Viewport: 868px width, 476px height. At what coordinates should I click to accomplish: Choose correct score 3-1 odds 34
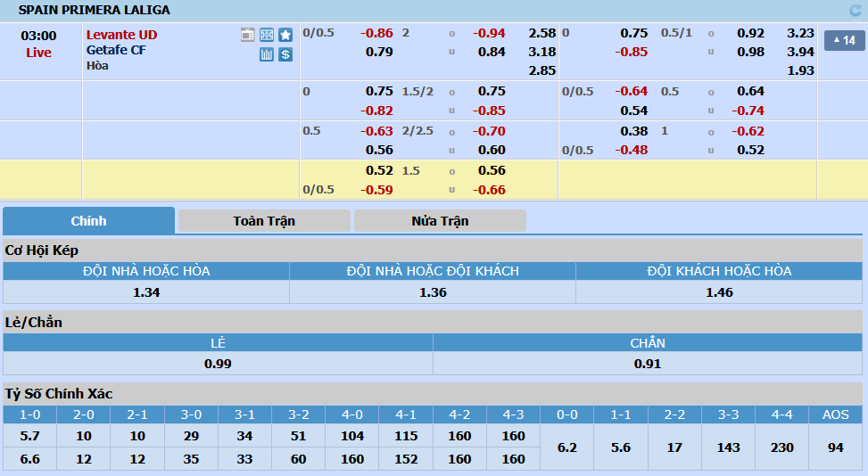click(x=244, y=436)
